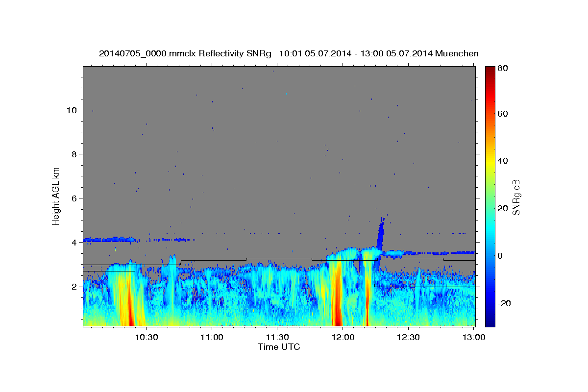Click the 11:00 time tick label

pos(212,337)
